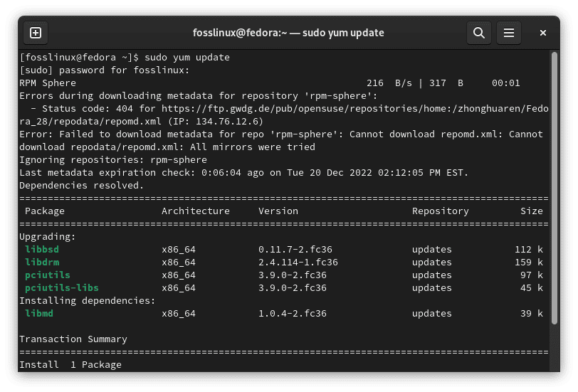Click the Package column header
578x392 pixels.
[45, 211]
